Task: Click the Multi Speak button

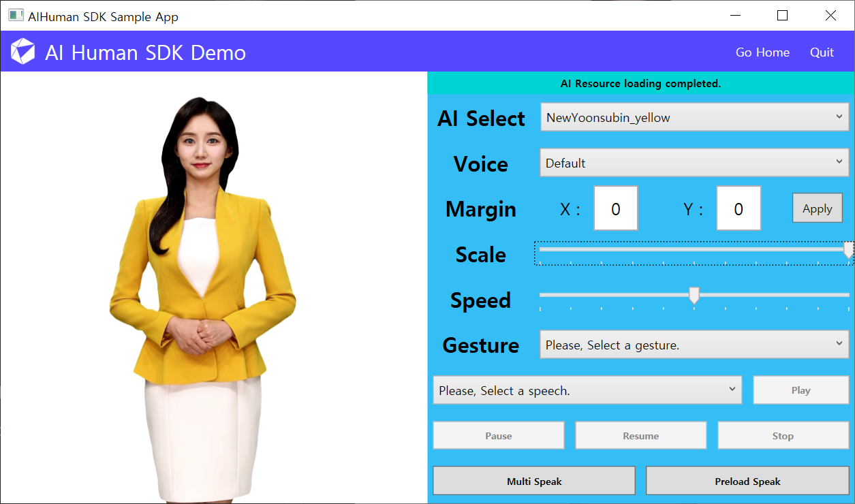Action: [x=534, y=481]
